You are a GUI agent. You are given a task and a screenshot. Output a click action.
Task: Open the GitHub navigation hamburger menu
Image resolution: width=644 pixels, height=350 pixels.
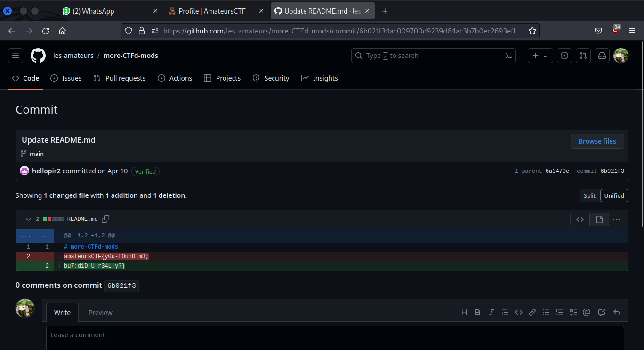point(16,56)
